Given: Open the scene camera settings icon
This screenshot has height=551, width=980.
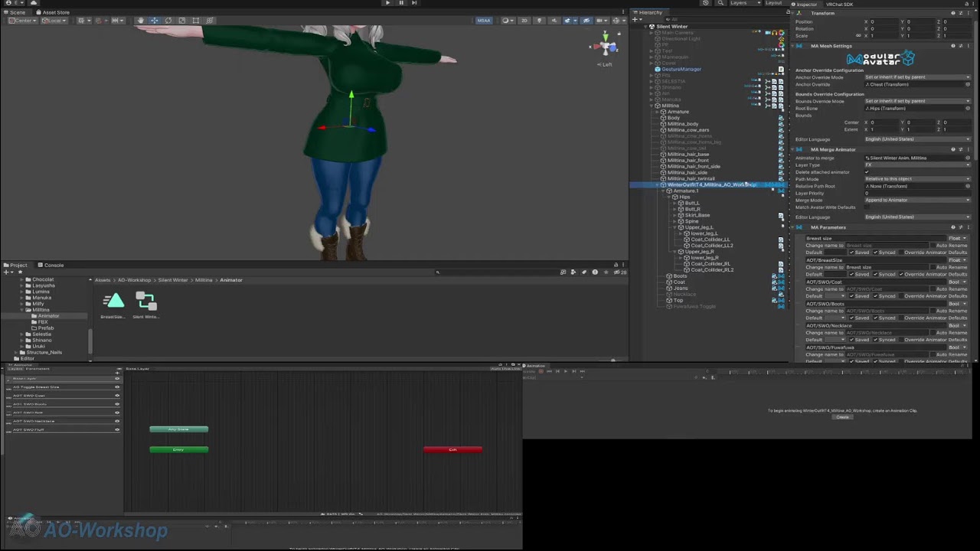Looking at the screenshot, I should coord(600,21).
